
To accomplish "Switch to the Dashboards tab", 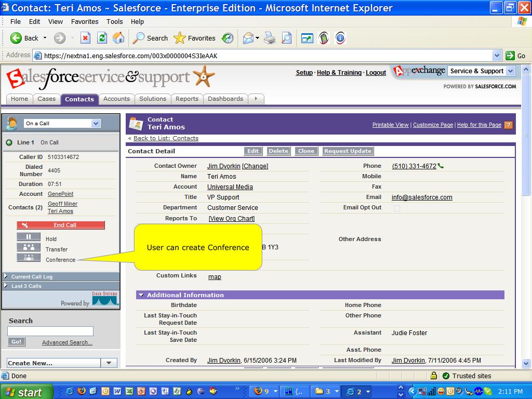I will pyautogui.click(x=225, y=99).
